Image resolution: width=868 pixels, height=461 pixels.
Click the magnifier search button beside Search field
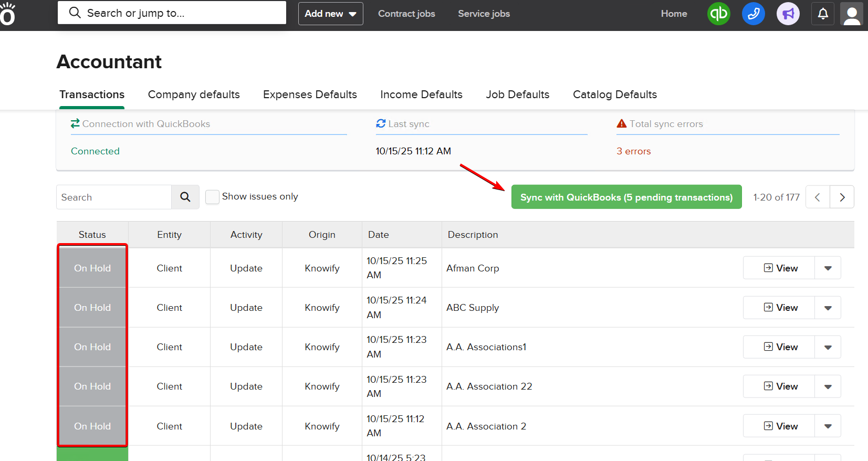[185, 197]
